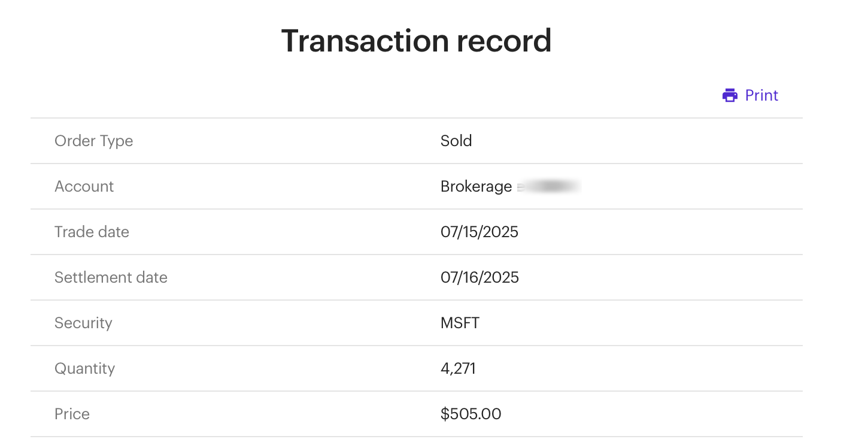Click the word Transaction in heading
Viewport: 868px width, 445px height.
point(365,41)
